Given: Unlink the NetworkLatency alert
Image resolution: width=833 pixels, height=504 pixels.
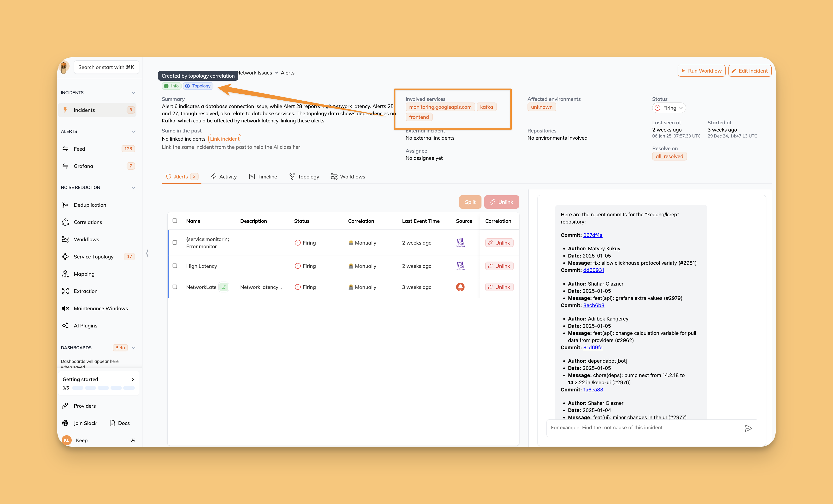Looking at the screenshot, I should click(499, 287).
